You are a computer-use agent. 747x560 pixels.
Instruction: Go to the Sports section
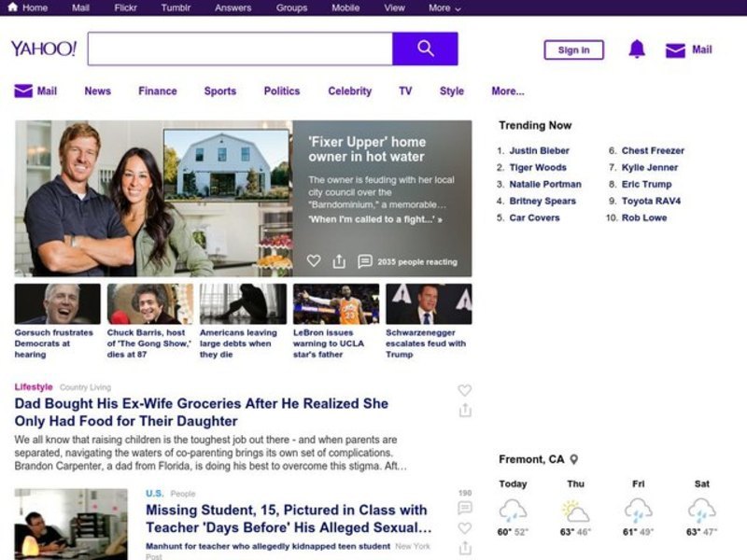pyautogui.click(x=219, y=91)
